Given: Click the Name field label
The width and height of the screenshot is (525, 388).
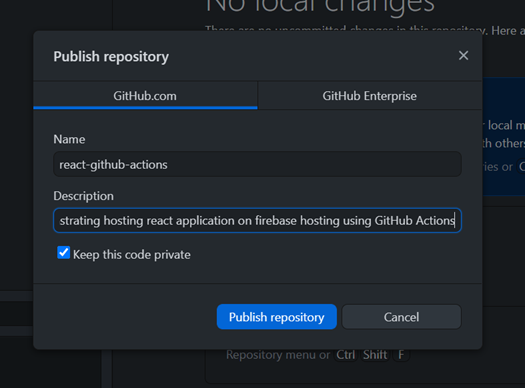Looking at the screenshot, I should click(69, 139).
